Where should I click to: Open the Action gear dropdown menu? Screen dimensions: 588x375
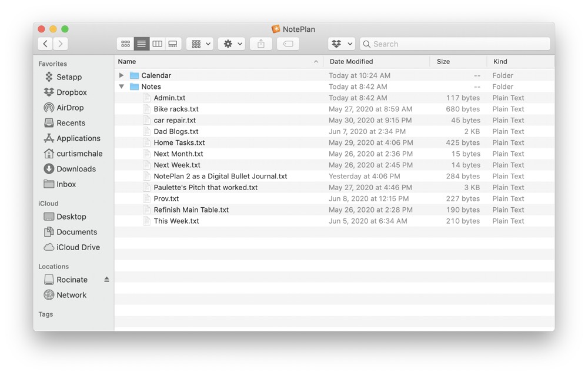232,44
